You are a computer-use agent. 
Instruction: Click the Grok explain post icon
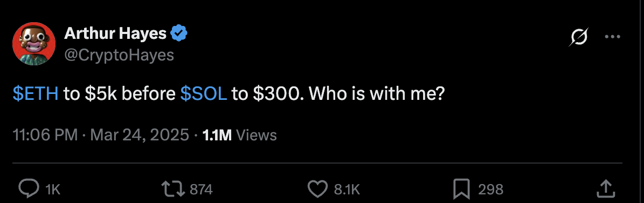pos(579,37)
